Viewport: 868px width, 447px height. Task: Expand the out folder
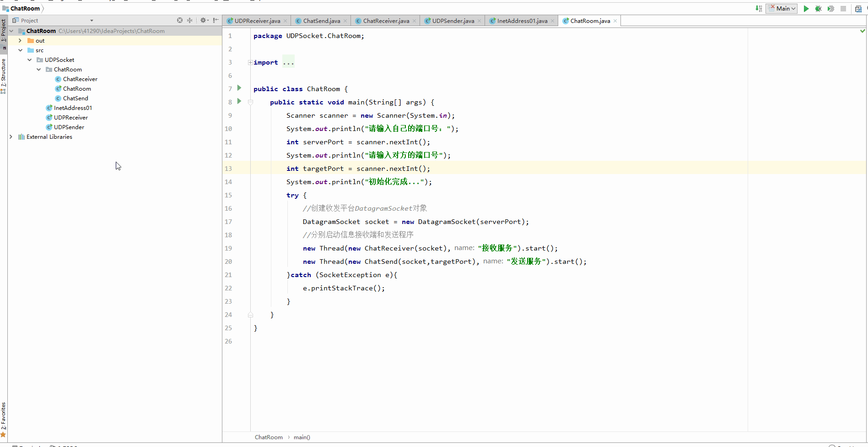[x=20, y=41]
